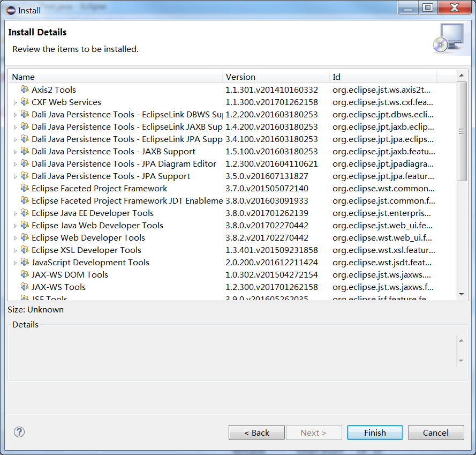Click the icon of the EclipseLink JAXB row
Viewport: 476px width, 455px height.
25,126
